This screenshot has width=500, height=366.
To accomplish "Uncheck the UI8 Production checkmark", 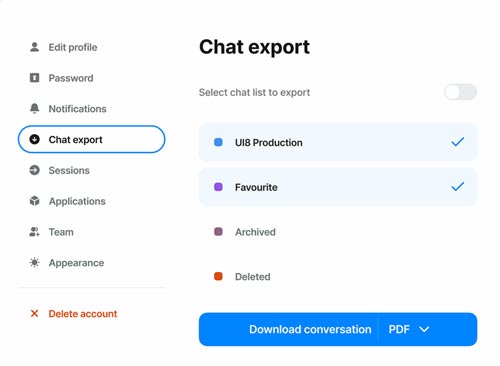I will coord(457,142).
